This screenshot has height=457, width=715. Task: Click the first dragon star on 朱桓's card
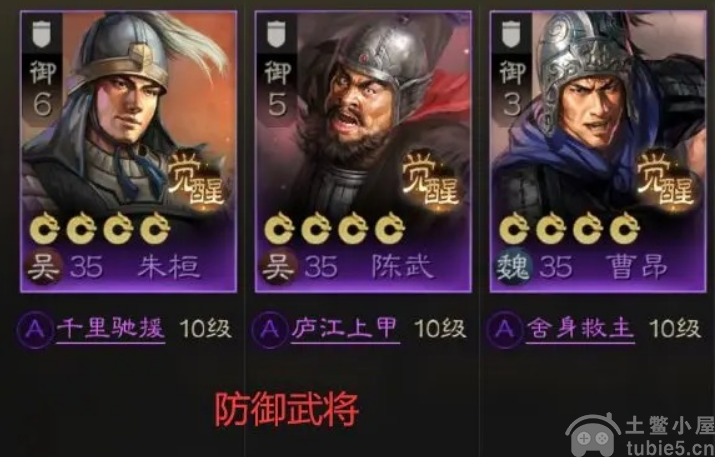[x=45, y=228]
